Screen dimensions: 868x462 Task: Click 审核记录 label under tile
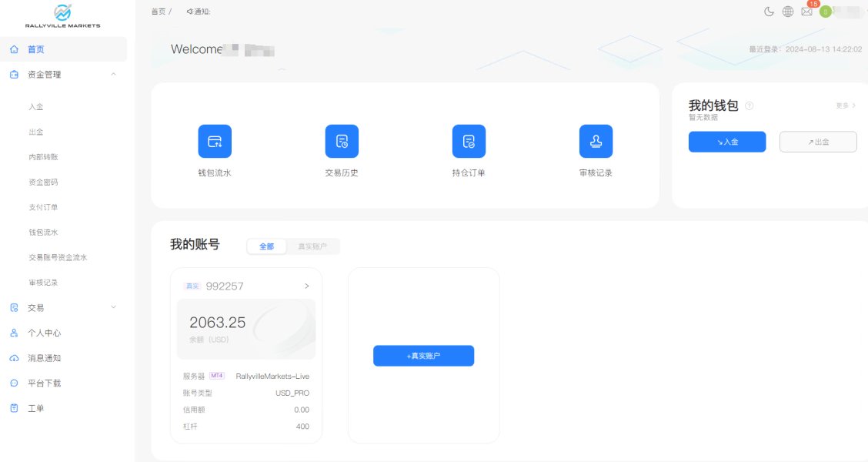tap(596, 172)
